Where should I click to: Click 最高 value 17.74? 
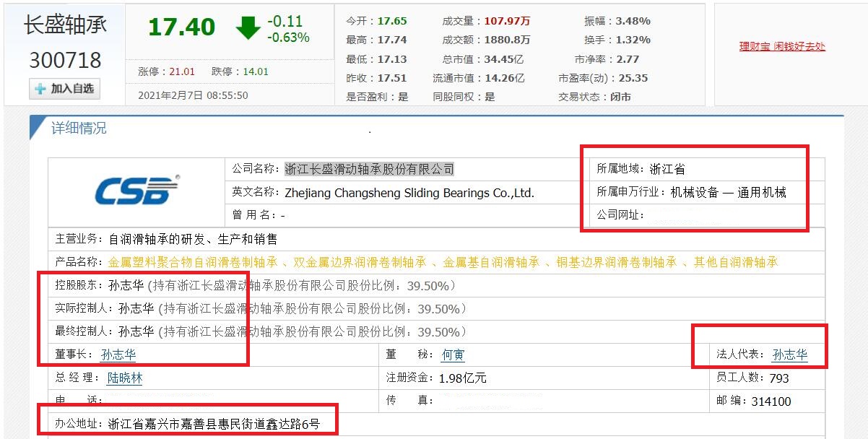click(393, 40)
